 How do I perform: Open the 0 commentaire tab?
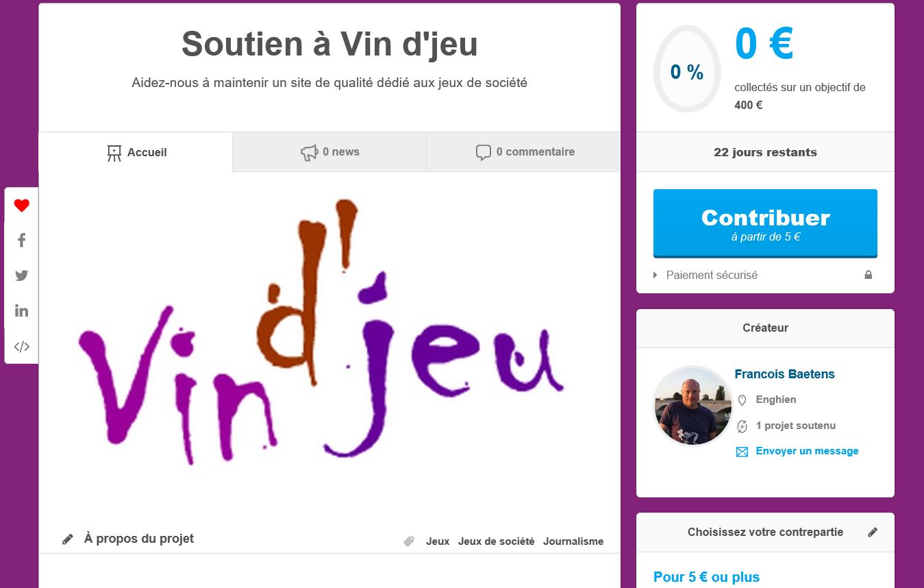(x=523, y=152)
